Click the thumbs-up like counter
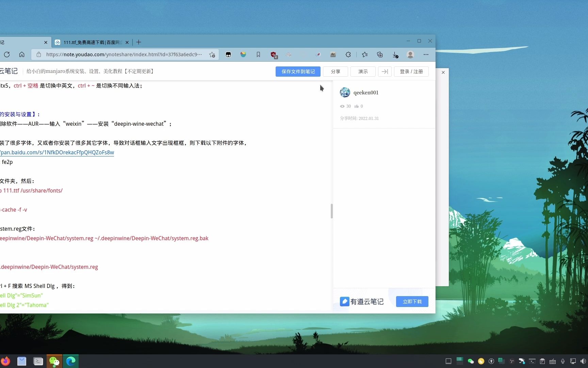This screenshot has width=588, height=368. tap(359, 106)
